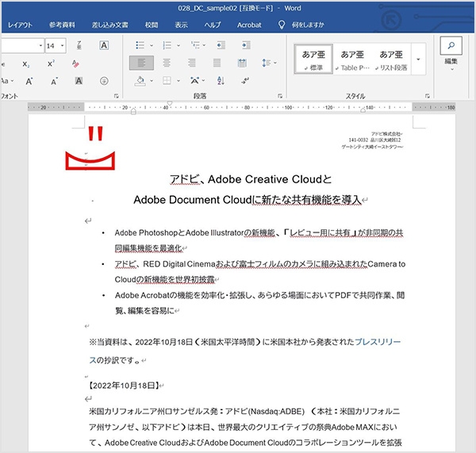Toggle the bulleted list
Image resolution: width=476 pixels, height=453 pixels.
(x=140, y=45)
